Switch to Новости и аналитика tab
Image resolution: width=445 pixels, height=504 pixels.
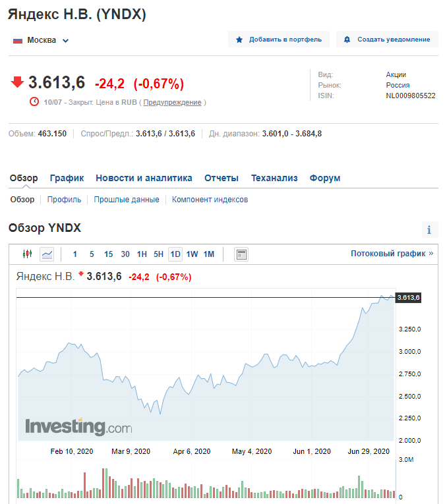pyautogui.click(x=144, y=178)
